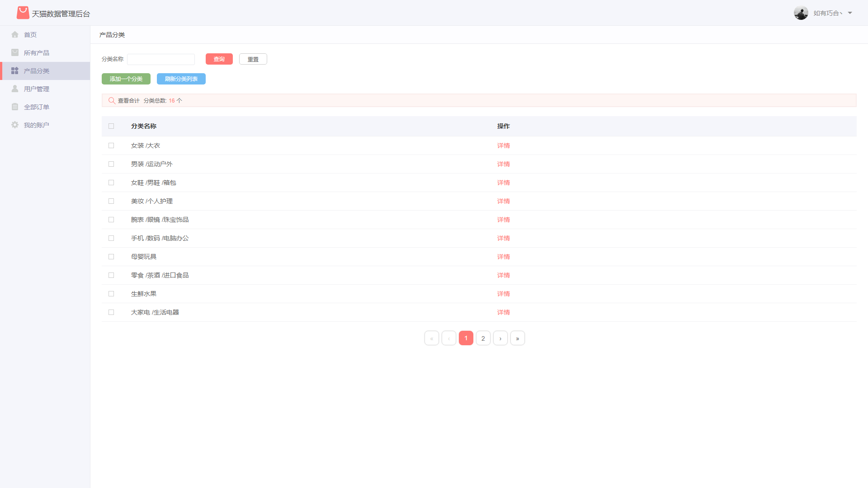
Task: Click the person icon beside 用户管理
Action: (x=15, y=89)
